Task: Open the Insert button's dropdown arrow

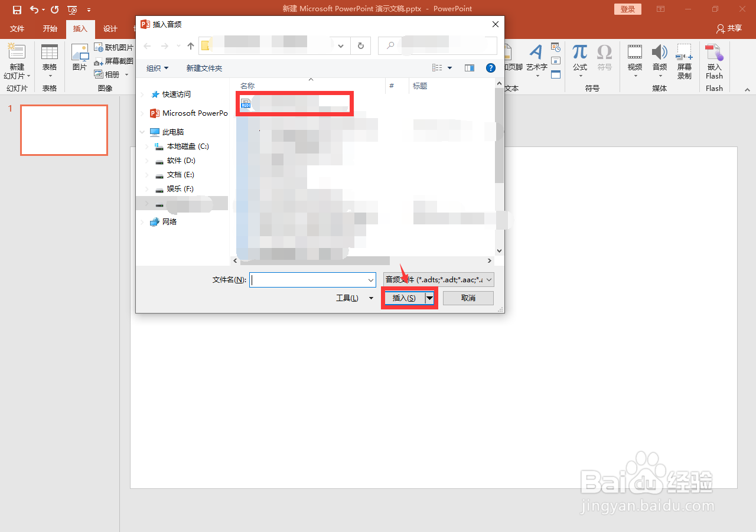Action: click(429, 298)
